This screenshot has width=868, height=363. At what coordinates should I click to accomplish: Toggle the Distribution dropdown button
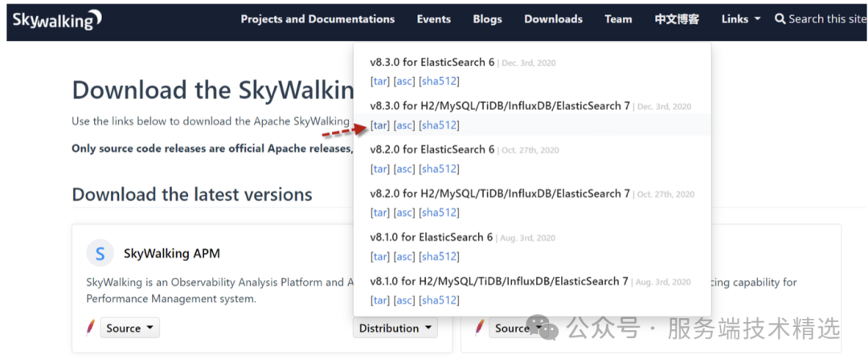pyautogui.click(x=395, y=328)
